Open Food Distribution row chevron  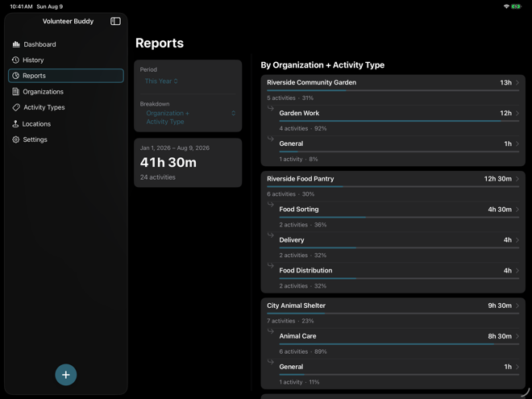[x=517, y=270]
